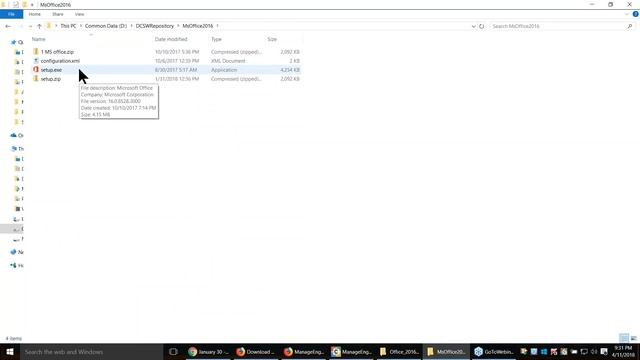The width and height of the screenshot is (640, 360).
Task: Click the 1 MS office.zip folder icon
Action: pos(36,52)
